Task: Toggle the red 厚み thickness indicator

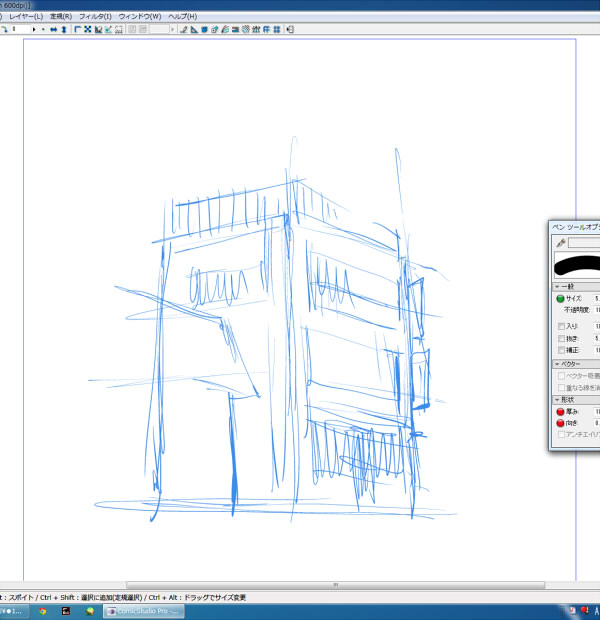Action: 560,412
